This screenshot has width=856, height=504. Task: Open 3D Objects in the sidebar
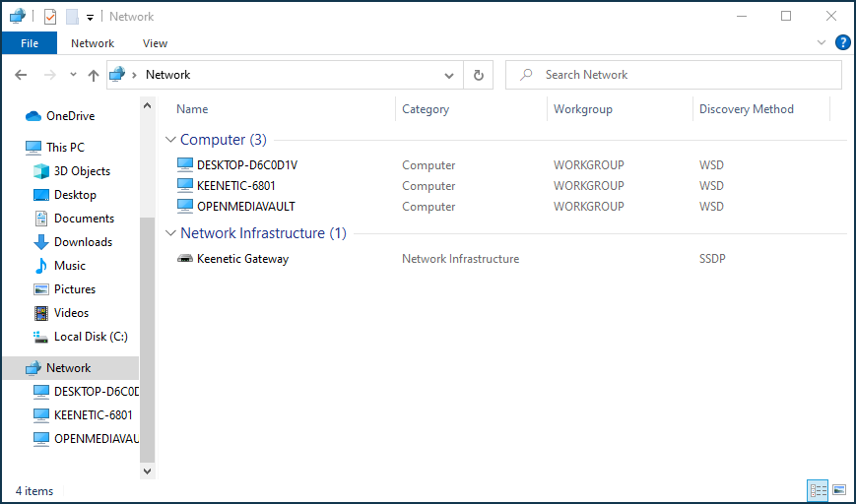pyautogui.click(x=82, y=170)
